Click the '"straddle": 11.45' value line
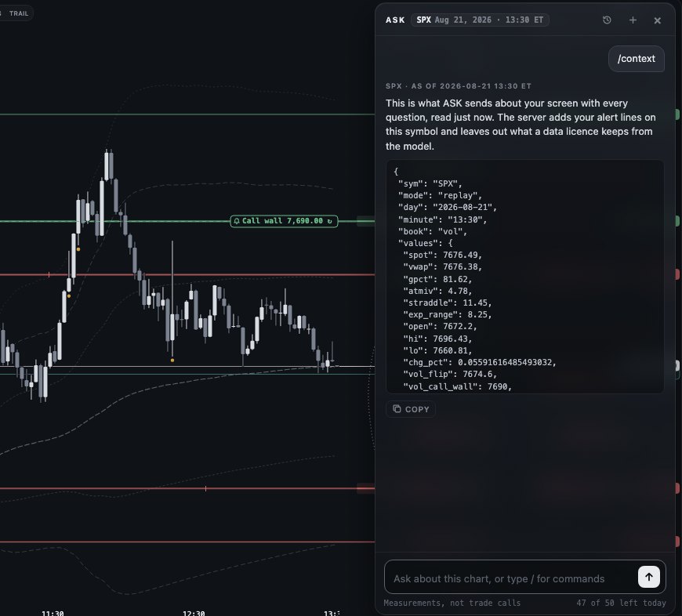 click(x=447, y=303)
